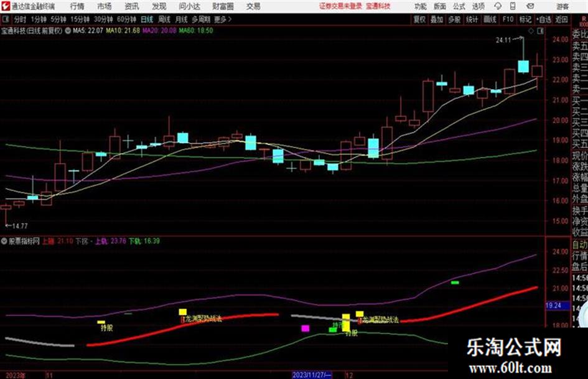Click the 12 month label on the time axis
The width and height of the screenshot is (588, 379).
click(x=349, y=375)
